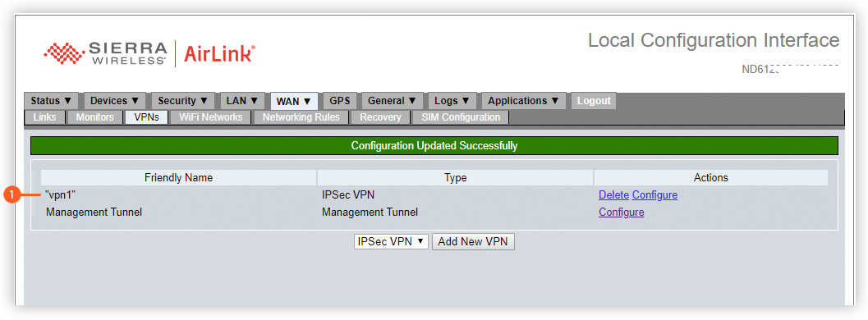Expand the Devices menu
868x320 pixels.
pos(115,101)
